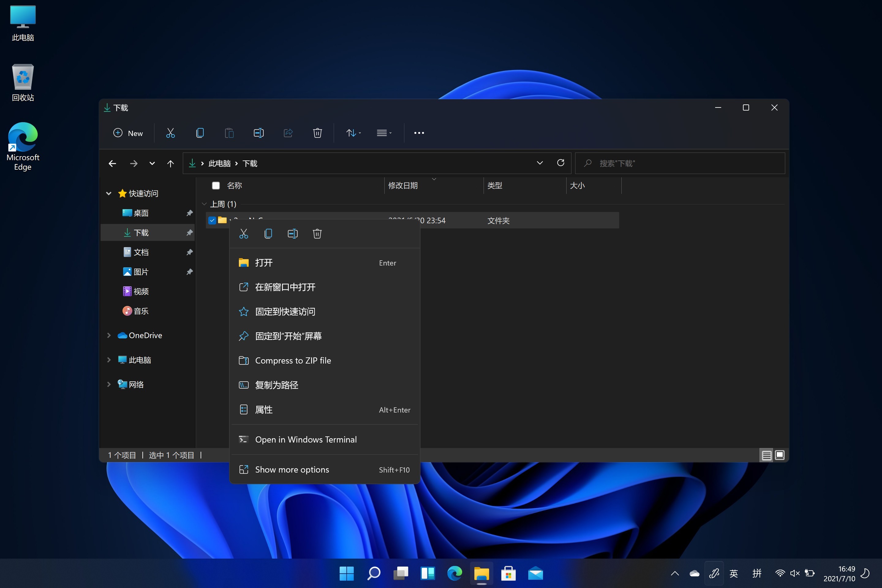Toggle Details view layout button
The image size is (882, 588).
(x=767, y=455)
